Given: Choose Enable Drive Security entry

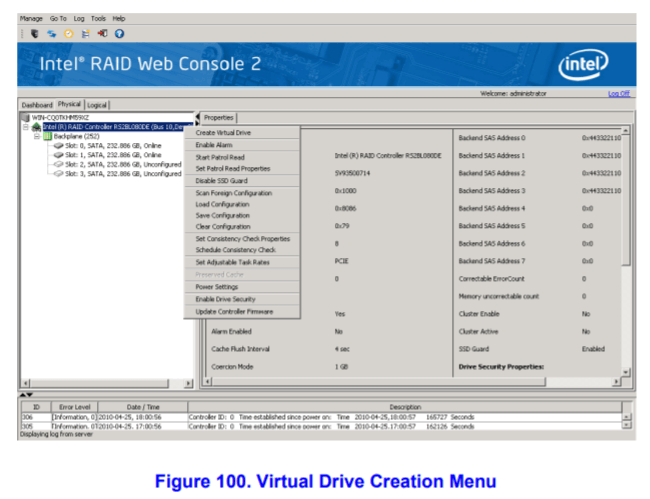Looking at the screenshot, I should click(x=242, y=299).
